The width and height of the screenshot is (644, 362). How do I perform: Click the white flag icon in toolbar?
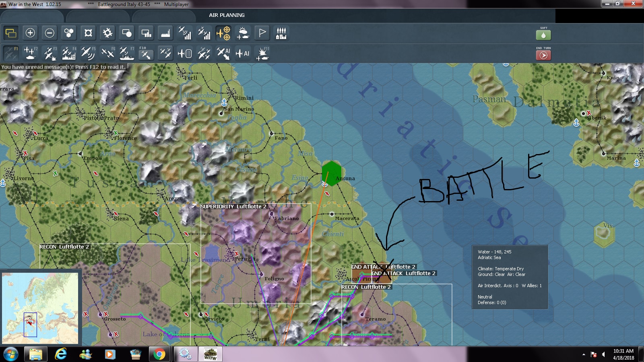(x=262, y=33)
